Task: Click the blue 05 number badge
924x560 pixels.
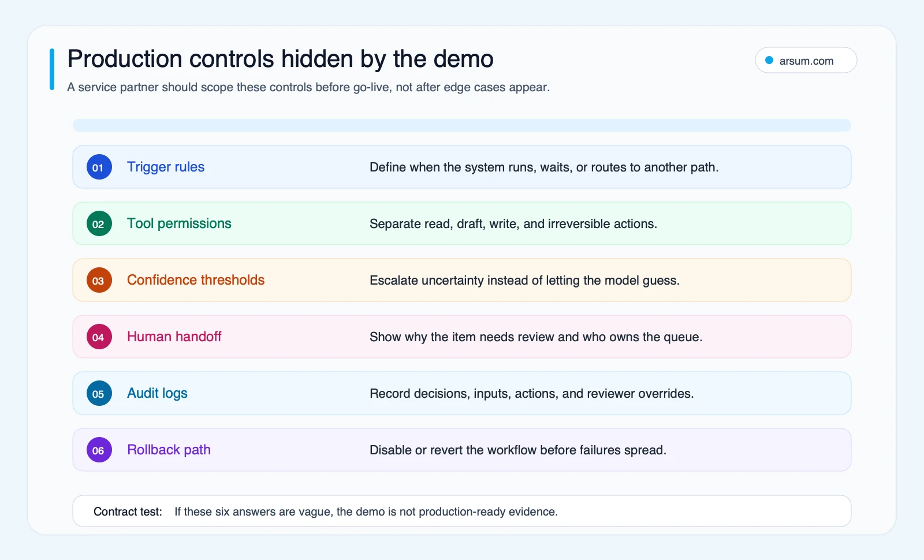Action: pyautogui.click(x=99, y=394)
